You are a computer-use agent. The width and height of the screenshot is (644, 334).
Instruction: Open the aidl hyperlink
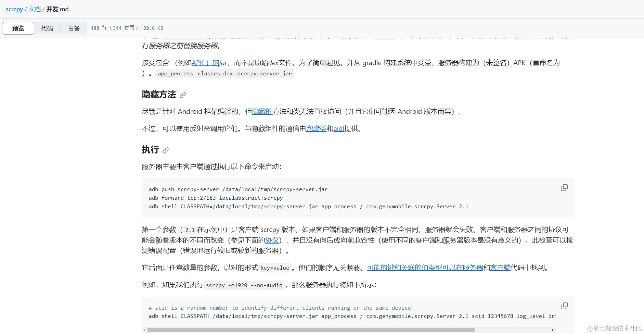[x=339, y=128]
